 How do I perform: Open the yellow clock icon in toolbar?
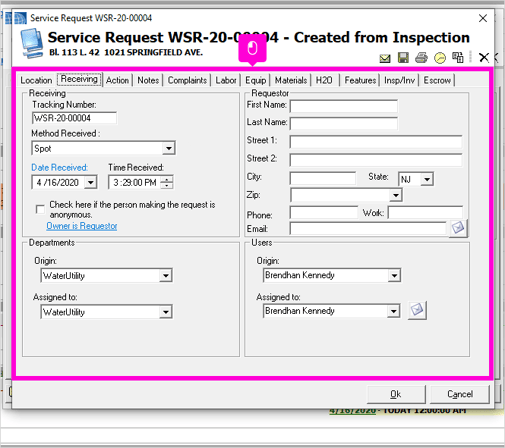[x=440, y=58]
